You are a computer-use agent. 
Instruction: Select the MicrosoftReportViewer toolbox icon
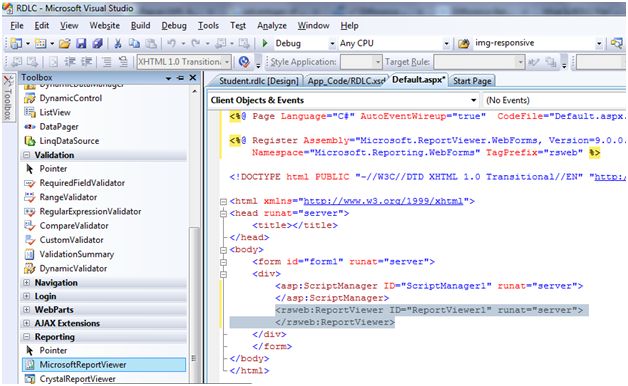[30, 364]
